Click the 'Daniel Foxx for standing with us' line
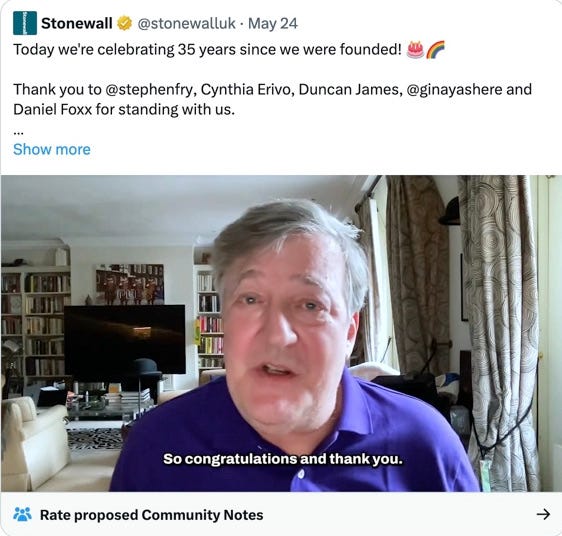 (124, 110)
